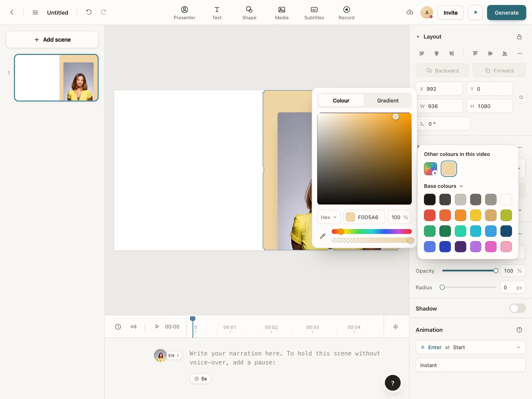
Task: Edit the colour alpha percentage field
Action: point(400,217)
